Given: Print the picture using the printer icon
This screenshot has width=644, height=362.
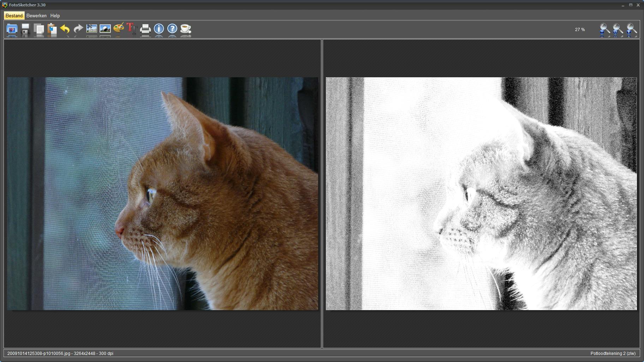Looking at the screenshot, I should (x=145, y=29).
